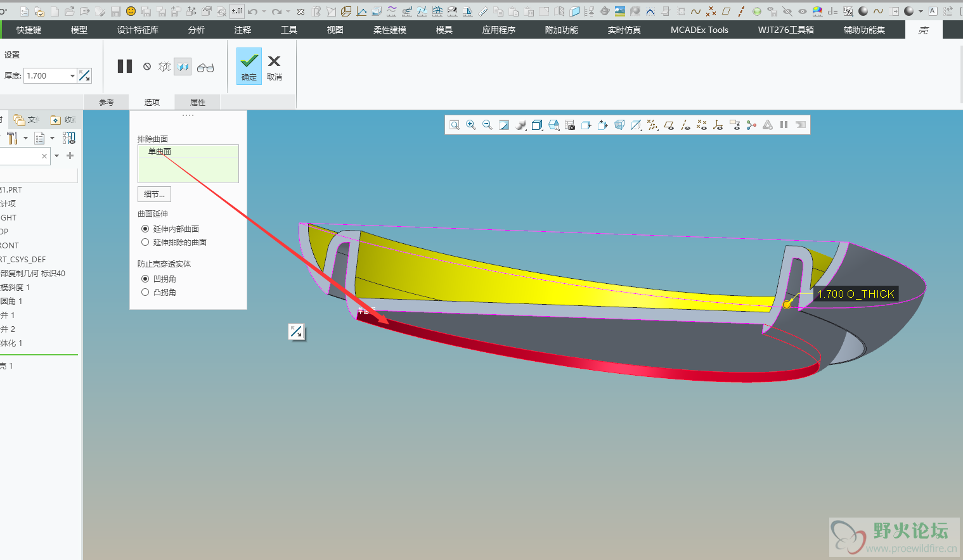
Task: Select 凸拐角 radio option
Action: 145,292
